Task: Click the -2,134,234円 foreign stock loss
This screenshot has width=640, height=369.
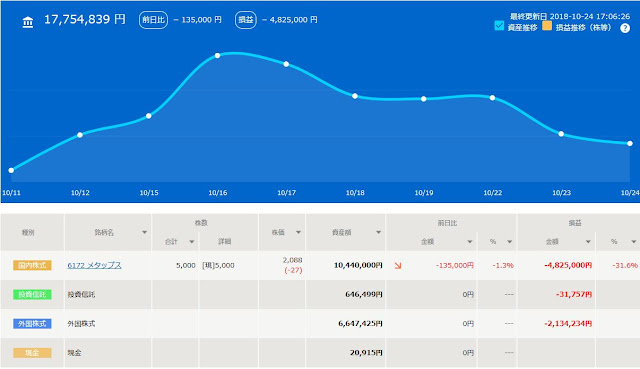Action: point(568,324)
